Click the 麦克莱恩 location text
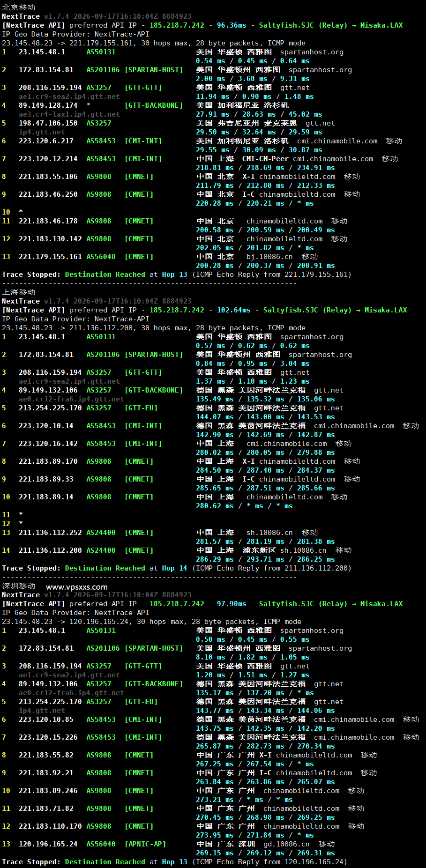The width and height of the screenshot is (426, 868). click(280, 123)
